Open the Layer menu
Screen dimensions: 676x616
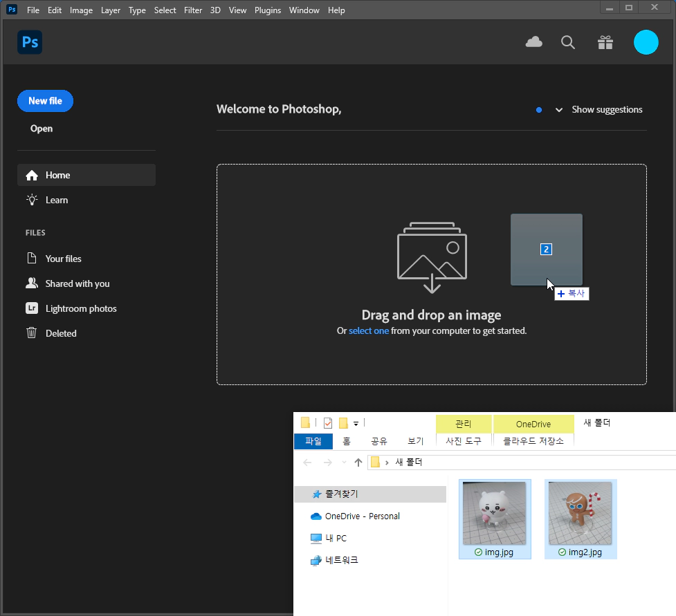(x=111, y=10)
